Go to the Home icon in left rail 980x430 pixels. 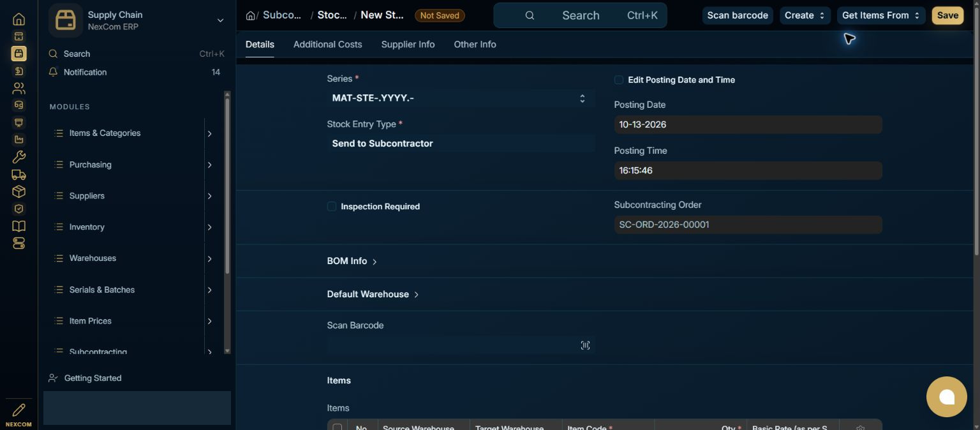point(19,19)
